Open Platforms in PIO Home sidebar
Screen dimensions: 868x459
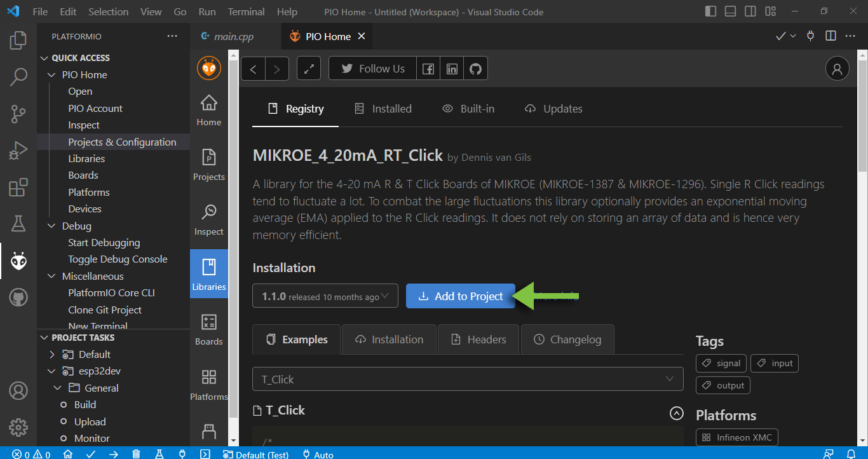click(209, 385)
